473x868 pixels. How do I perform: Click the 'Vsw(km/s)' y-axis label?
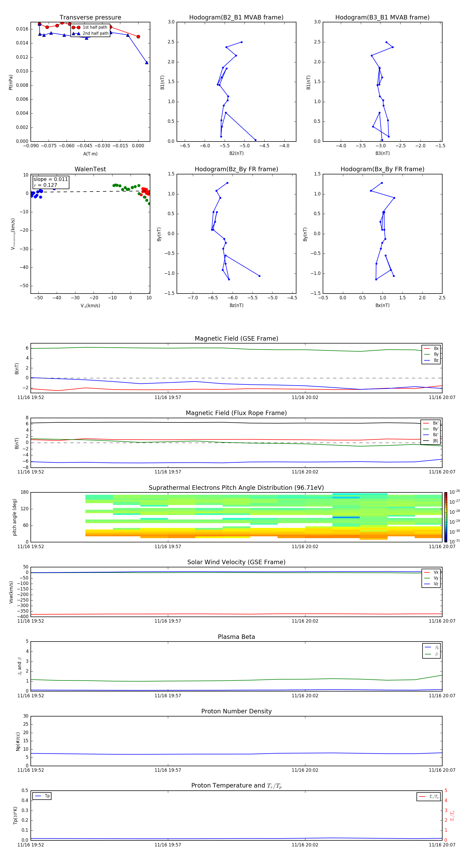click(x=11, y=592)
